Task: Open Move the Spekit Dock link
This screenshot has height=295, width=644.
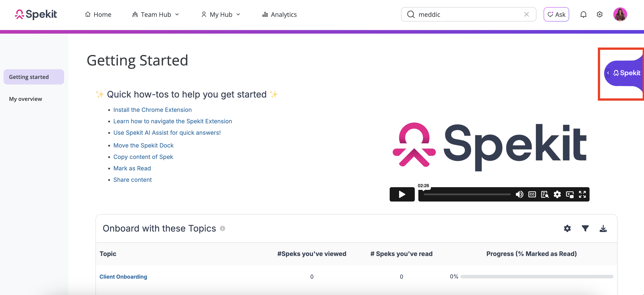Action: tap(143, 145)
